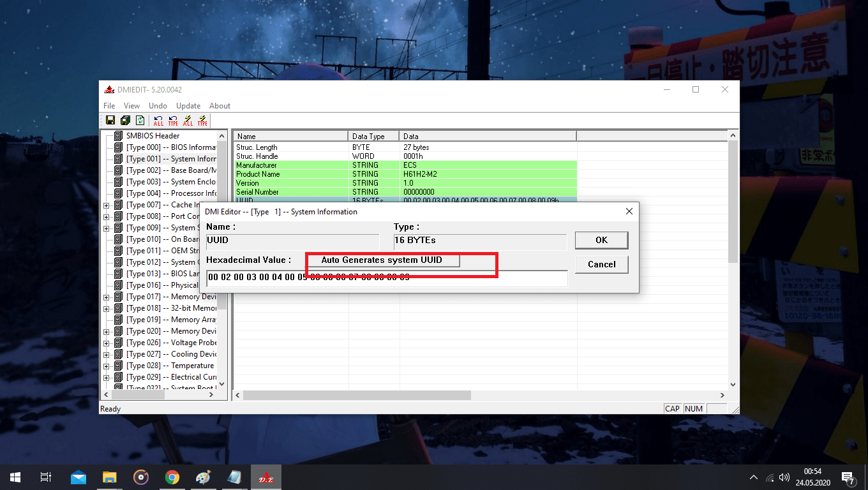Select the Product Name row
The height and width of the screenshot is (490, 868).
pyautogui.click(x=405, y=174)
